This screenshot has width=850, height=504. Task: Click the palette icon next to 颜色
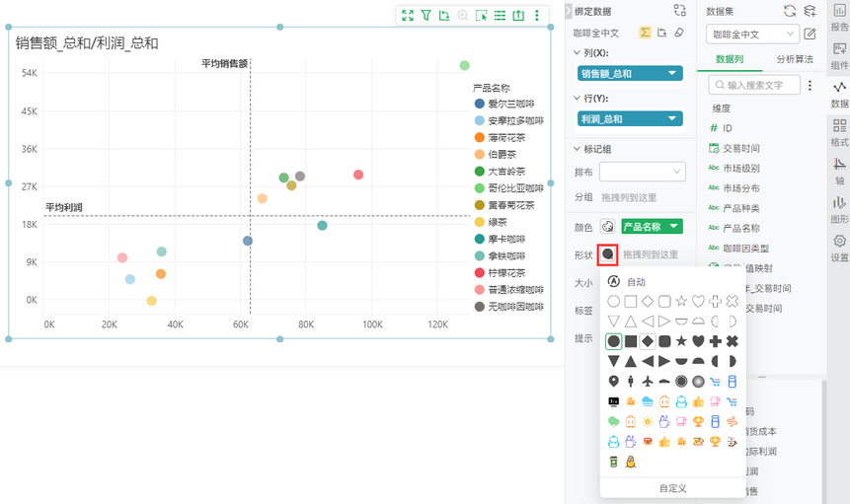click(x=608, y=227)
